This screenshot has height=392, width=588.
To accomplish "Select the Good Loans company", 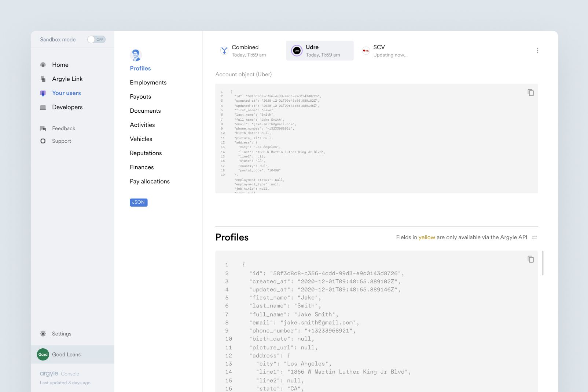I will tap(73, 355).
